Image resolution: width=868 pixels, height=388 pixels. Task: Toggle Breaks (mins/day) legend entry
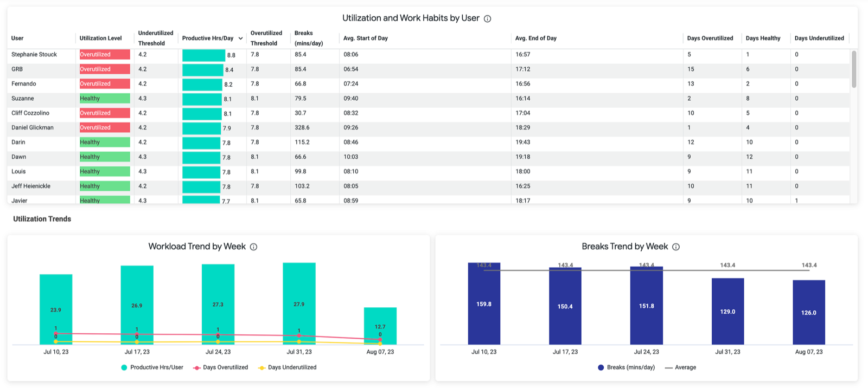click(626, 367)
